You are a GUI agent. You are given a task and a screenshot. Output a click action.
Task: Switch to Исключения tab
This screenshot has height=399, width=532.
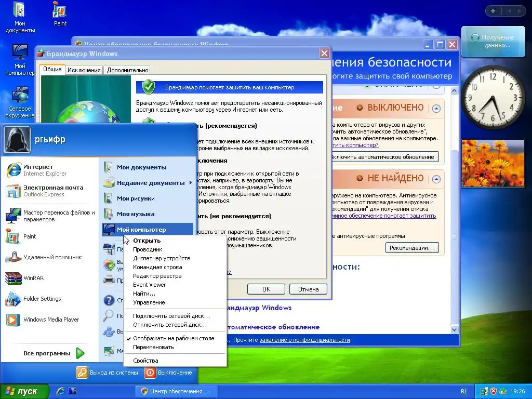pyautogui.click(x=84, y=70)
